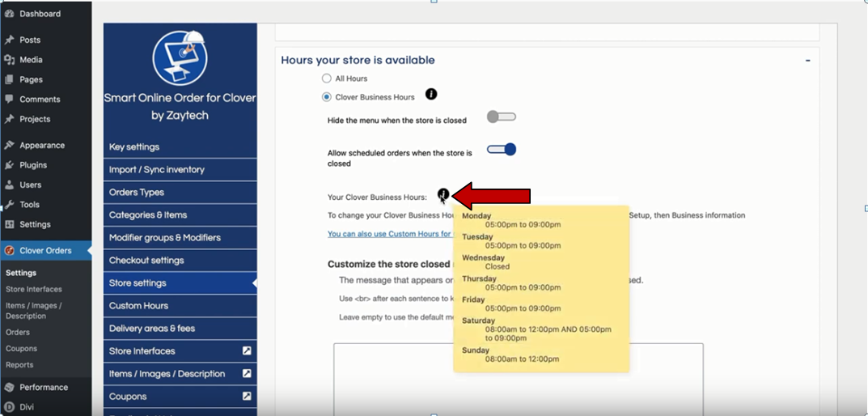The height and width of the screenshot is (416, 868).
Task: Open Orders Types menu item
Action: pyautogui.click(x=180, y=192)
